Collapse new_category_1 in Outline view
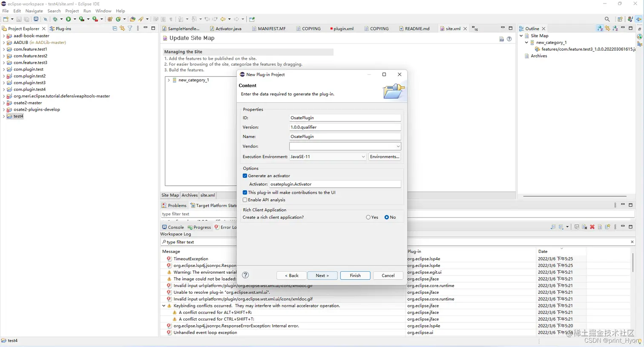This screenshot has width=644, height=347. tap(526, 43)
